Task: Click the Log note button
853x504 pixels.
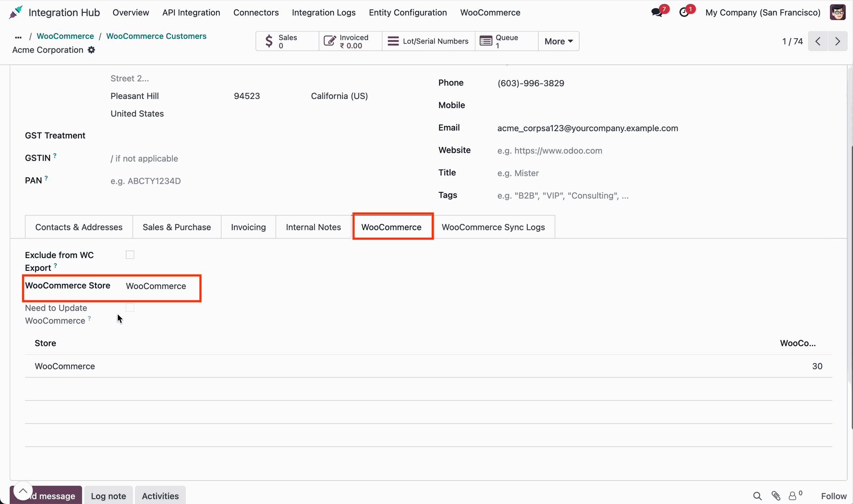Action: pos(108,496)
